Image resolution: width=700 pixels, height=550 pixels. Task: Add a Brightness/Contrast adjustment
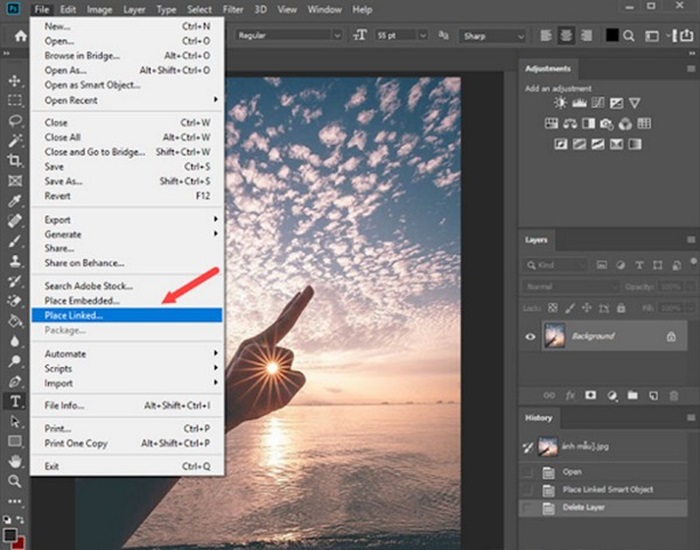pyautogui.click(x=560, y=103)
